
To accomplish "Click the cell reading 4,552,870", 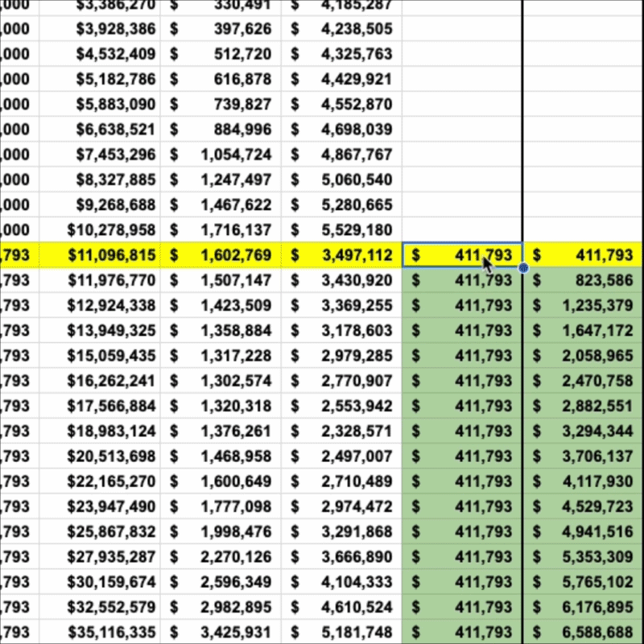I will coord(341,105).
